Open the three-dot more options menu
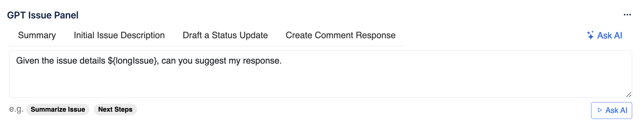Screen dimensions: 644x139 (627, 15)
